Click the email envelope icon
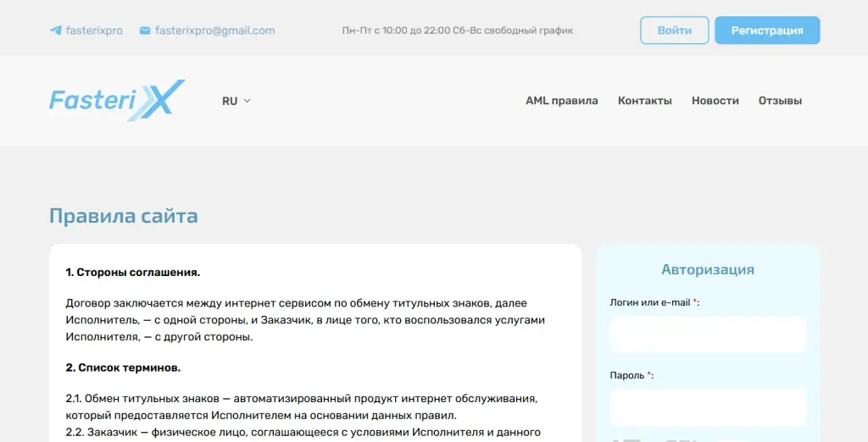 (145, 30)
